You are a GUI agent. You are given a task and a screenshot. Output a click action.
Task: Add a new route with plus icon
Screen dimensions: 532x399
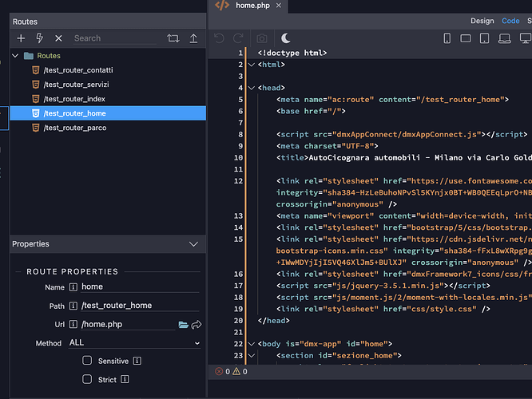click(x=21, y=38)
